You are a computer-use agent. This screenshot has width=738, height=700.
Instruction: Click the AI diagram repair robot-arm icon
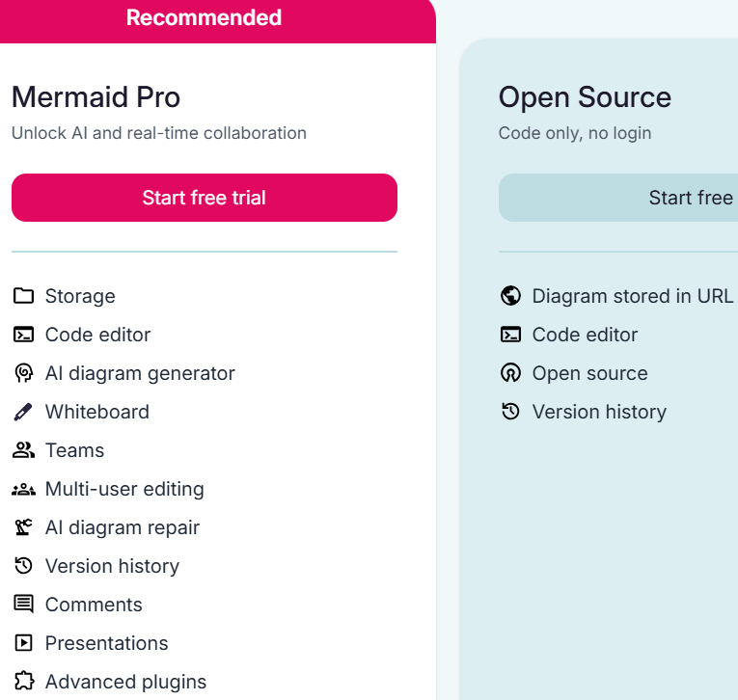[x=23, y=527]
